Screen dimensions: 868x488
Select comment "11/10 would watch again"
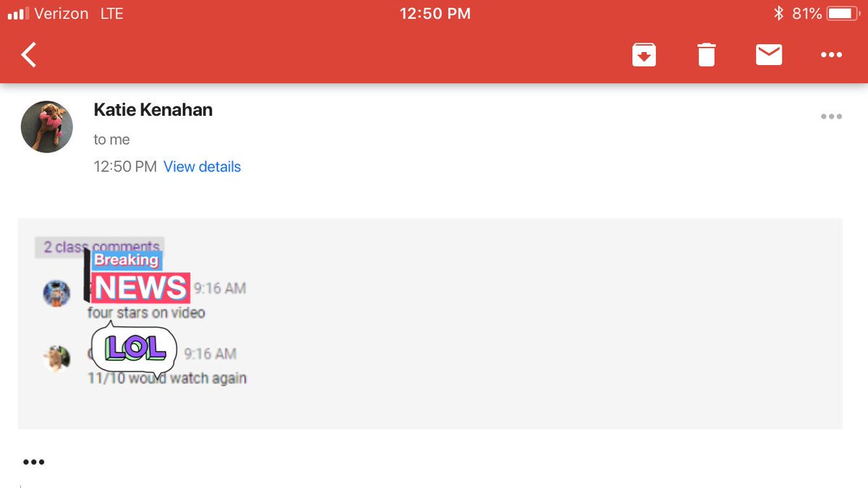pyautogui.click(x=167, y=378)
